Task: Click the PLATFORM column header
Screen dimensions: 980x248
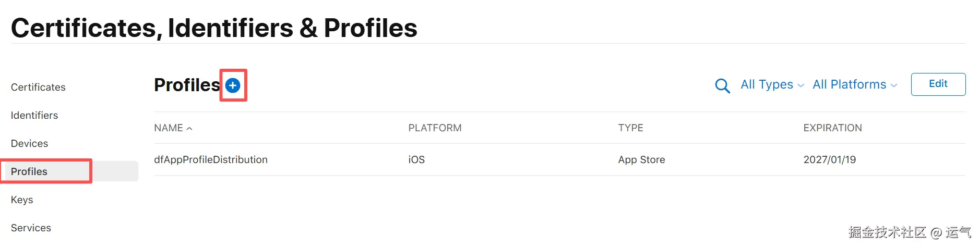Action: (x=435, y=128)
